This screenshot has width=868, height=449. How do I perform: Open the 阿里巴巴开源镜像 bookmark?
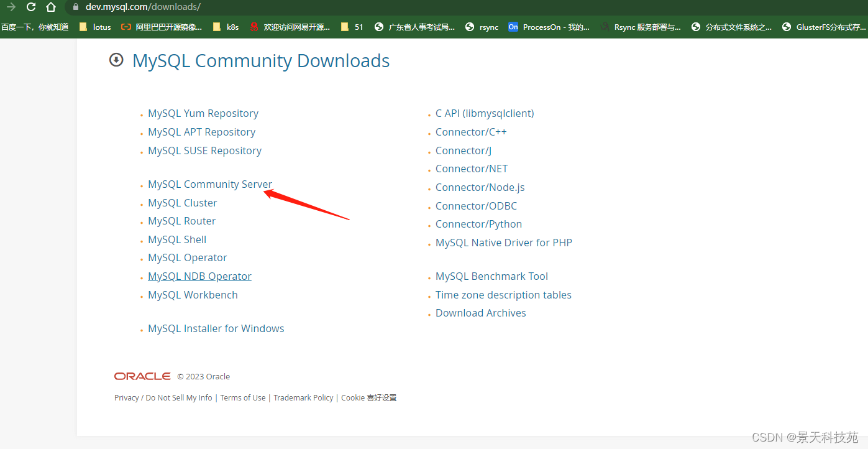[162, 27]
